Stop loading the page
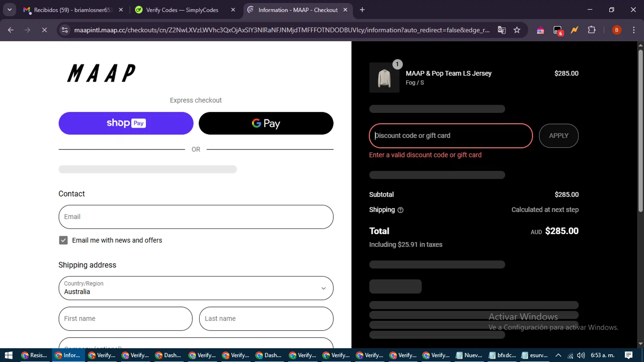644x362 pixels. pyautogui.click(x=44, y=30)
